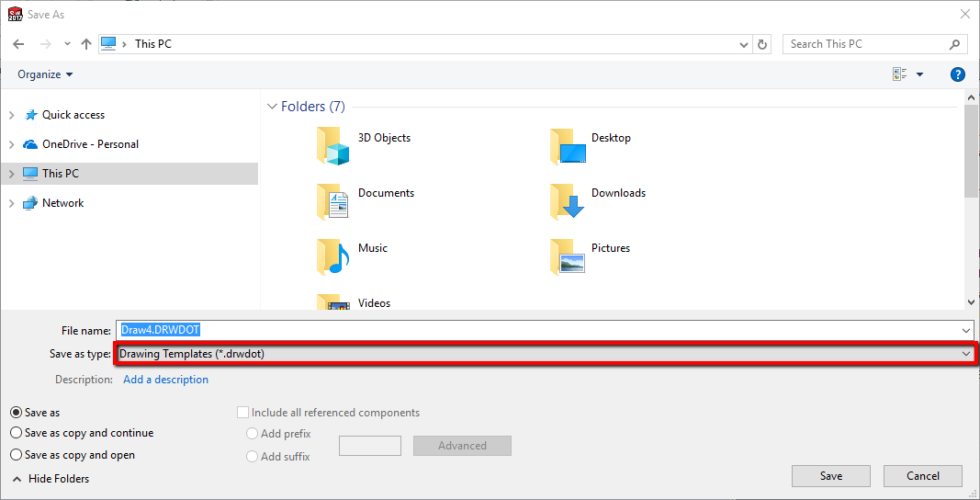The width and height of the screenshot is (980, 500).
Task: Expand the Quick access tree node
Action: tap(11, 115)
